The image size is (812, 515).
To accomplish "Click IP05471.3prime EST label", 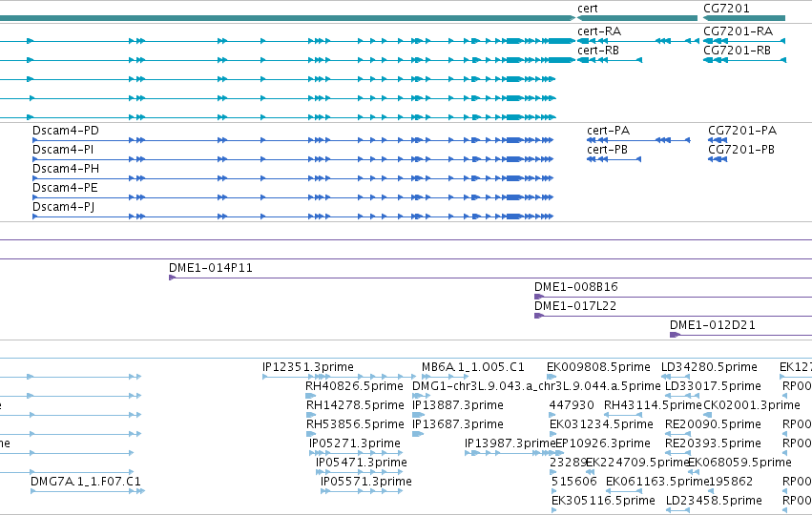I will point(362,463).
